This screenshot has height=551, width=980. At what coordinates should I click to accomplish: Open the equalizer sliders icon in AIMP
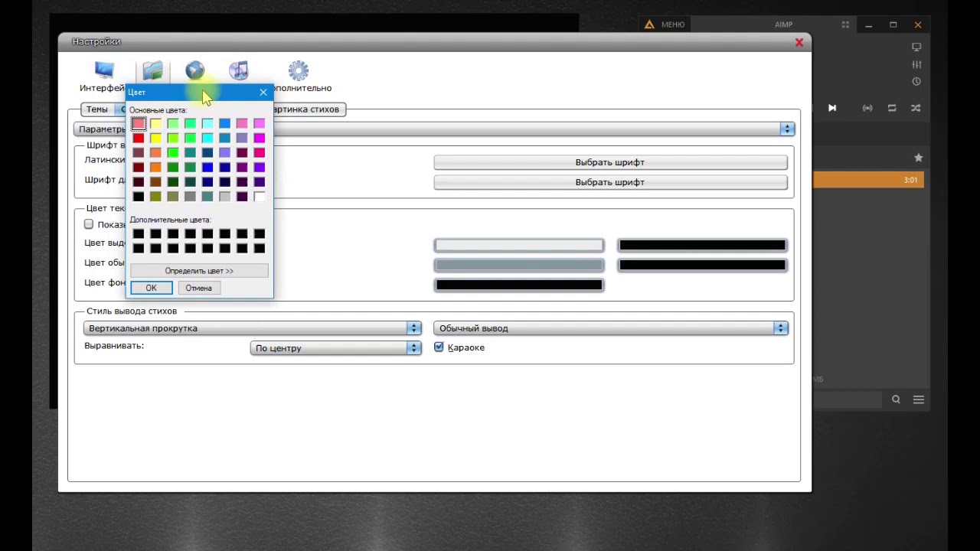[916, 64]
